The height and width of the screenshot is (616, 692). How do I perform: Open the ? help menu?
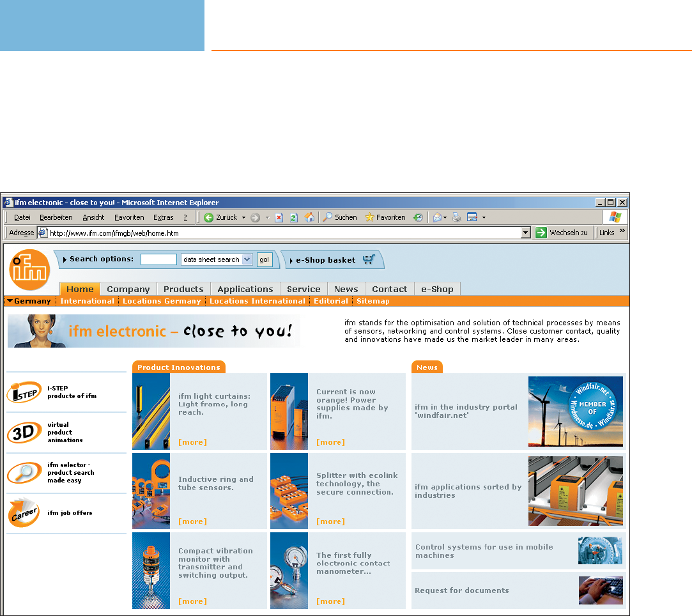185,217
